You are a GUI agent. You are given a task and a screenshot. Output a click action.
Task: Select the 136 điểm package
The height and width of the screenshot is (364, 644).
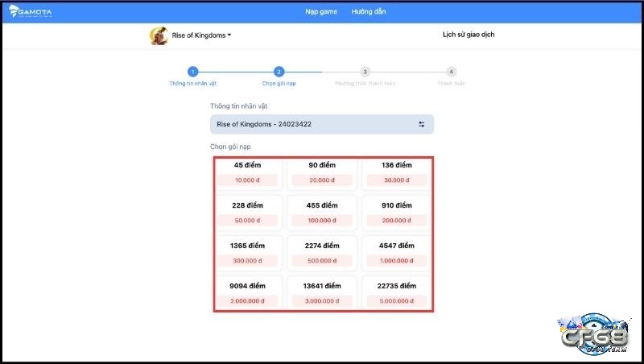(397, 173)
